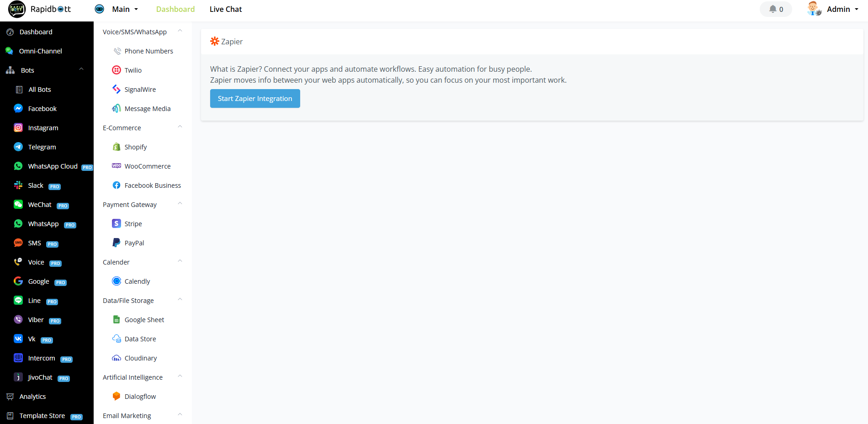Select the WeChat icon

coord(18,204)
